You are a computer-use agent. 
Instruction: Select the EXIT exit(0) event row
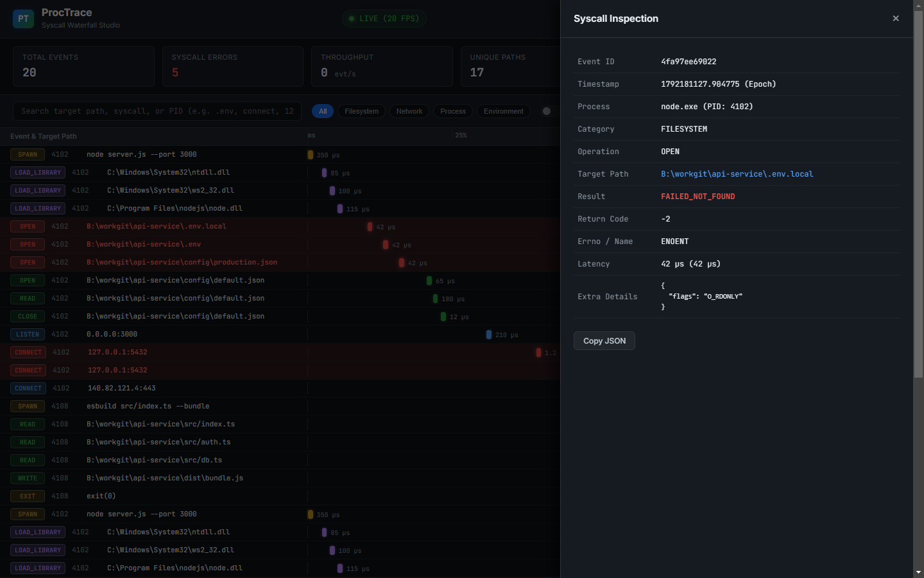(x=280, y=496)
